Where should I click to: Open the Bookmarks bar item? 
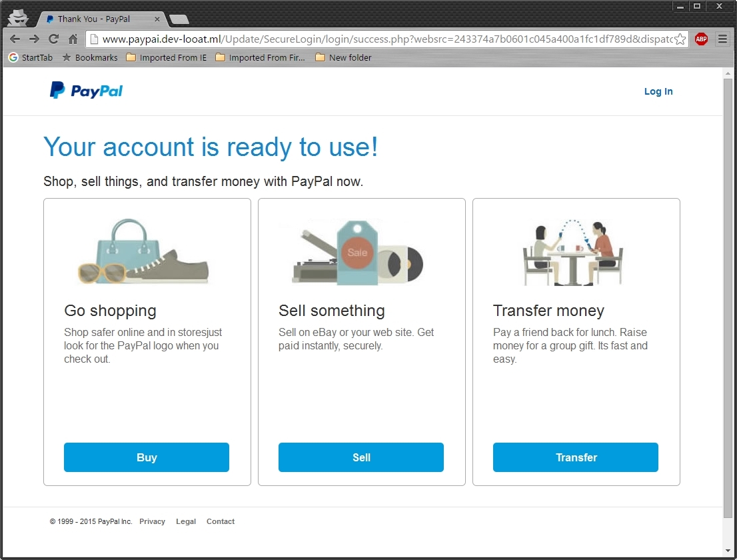[x=90, y=57]
